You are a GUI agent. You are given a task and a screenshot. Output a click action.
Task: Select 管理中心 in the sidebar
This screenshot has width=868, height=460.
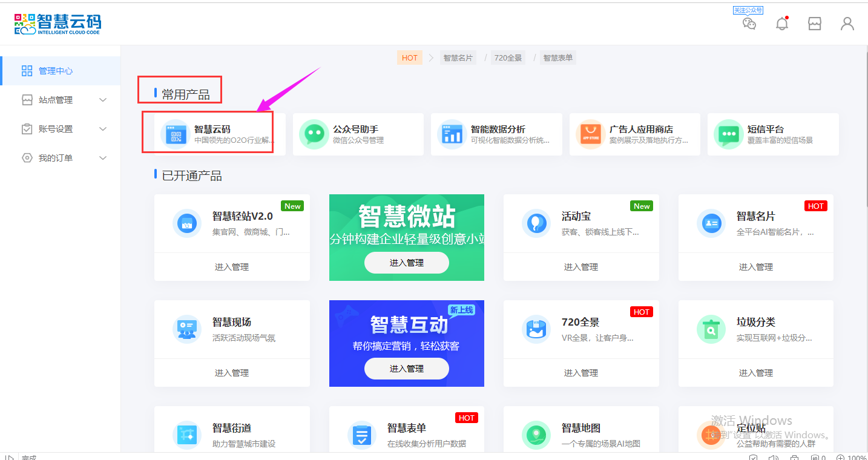(x=56, y=71)
